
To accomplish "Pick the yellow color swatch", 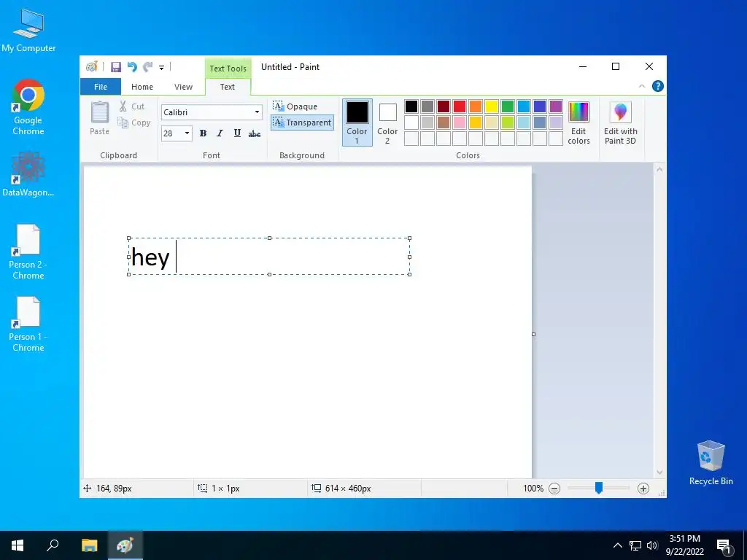I will (x=492, y=106).
